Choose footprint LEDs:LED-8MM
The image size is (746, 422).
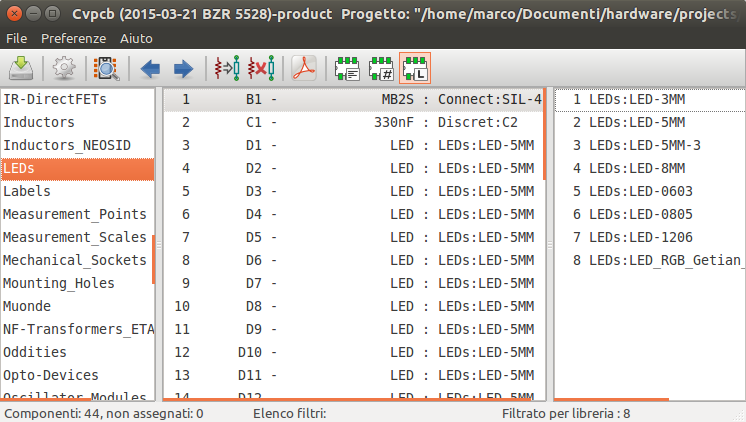650,168
